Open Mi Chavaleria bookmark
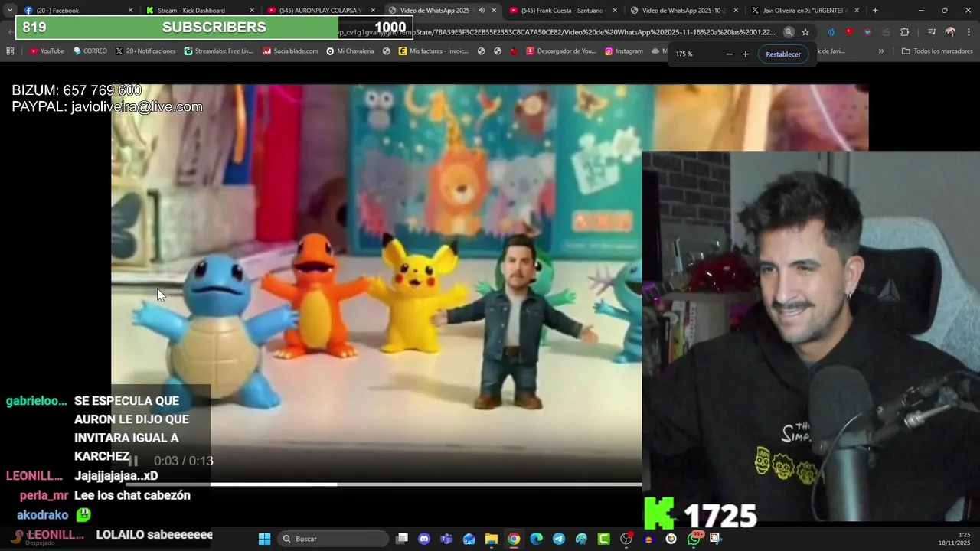Screen dimensions: 980x551 [x=350, y=51]
